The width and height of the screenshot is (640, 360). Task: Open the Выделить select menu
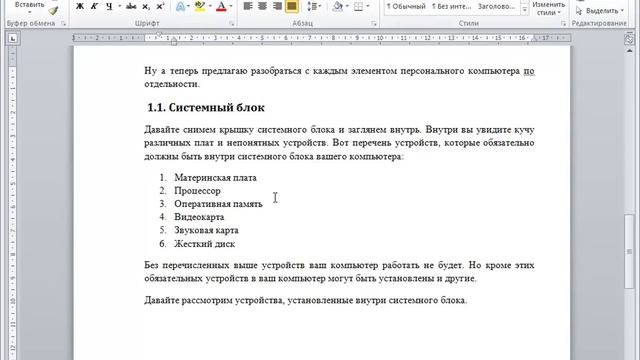coord(600,11)
